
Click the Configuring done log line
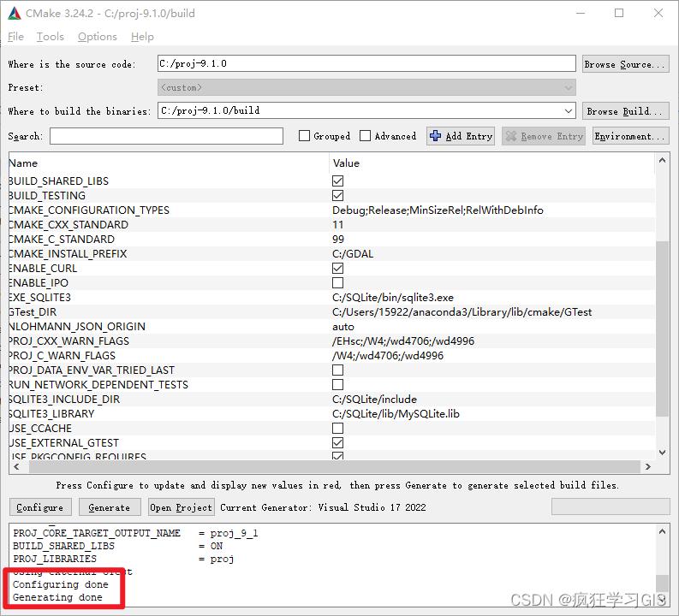pyautogui.click(x=61, y=585)
